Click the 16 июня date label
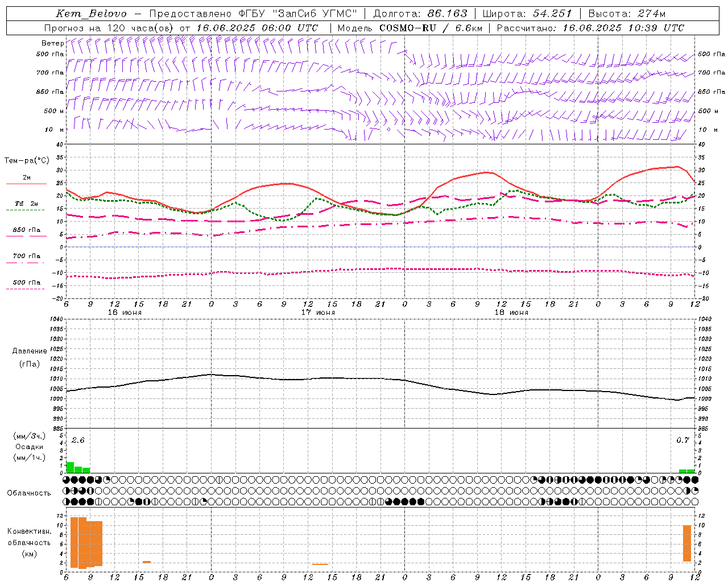Viewport: 728px width, 582px height. tap(125, 313)
